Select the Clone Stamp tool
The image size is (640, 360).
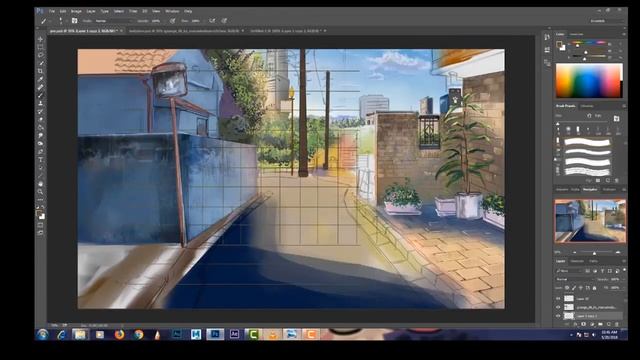click(x=40, y=103)
